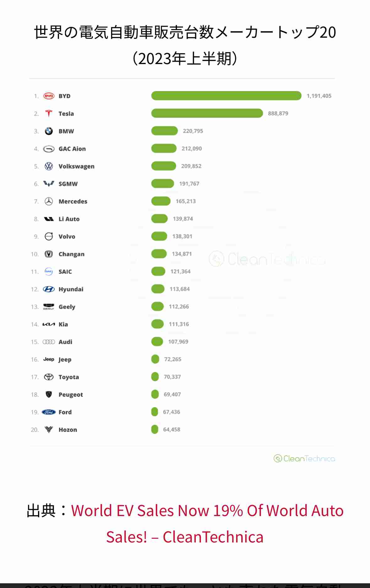Click the GAC Aion brand label

[72, 149]
